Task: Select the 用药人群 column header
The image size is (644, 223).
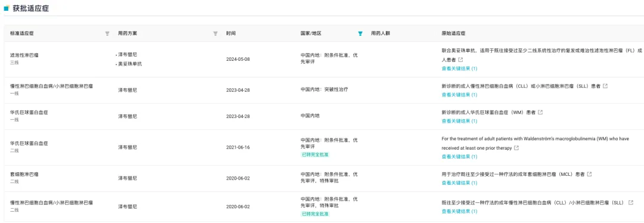Action: (380, 33)
